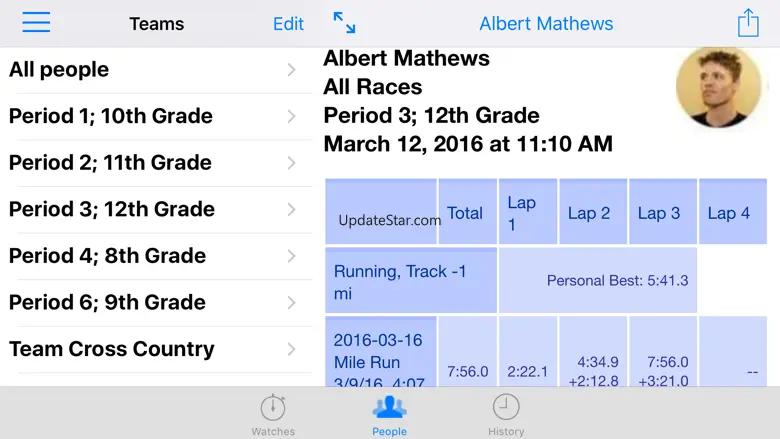The height and width of the screenshot is (439, 780).
Task: Open the History clock tab
Action: (506, 415)
